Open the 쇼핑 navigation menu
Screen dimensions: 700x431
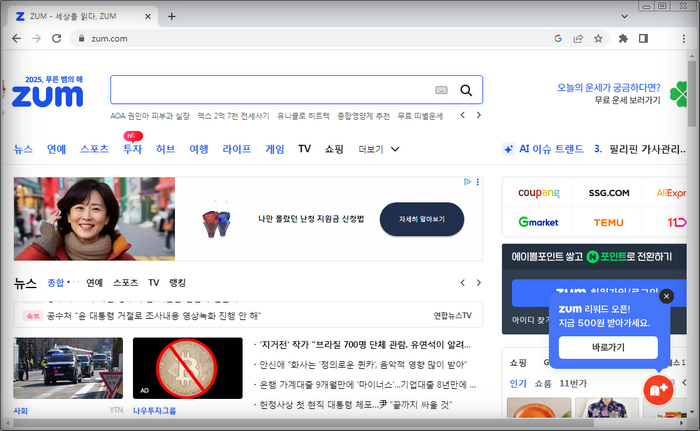tap(334, 149)
